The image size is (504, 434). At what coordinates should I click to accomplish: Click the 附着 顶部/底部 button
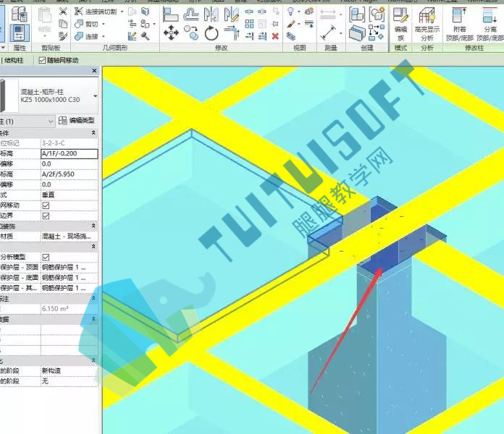click(x=460, y=24)
